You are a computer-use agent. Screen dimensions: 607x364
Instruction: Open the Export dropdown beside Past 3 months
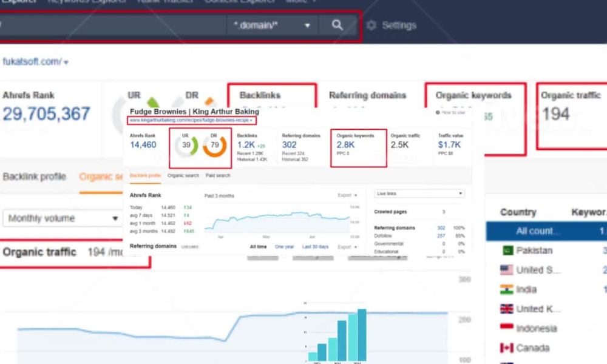pos(347,195)
